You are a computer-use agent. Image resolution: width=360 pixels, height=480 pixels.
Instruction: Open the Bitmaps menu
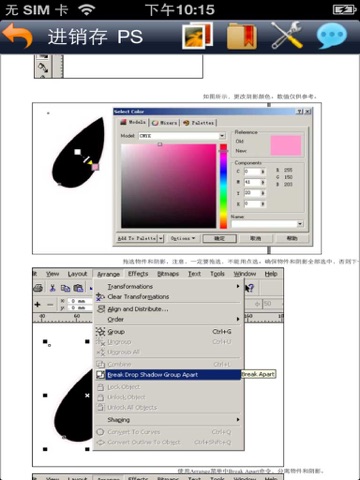click(x=168, y=274)
